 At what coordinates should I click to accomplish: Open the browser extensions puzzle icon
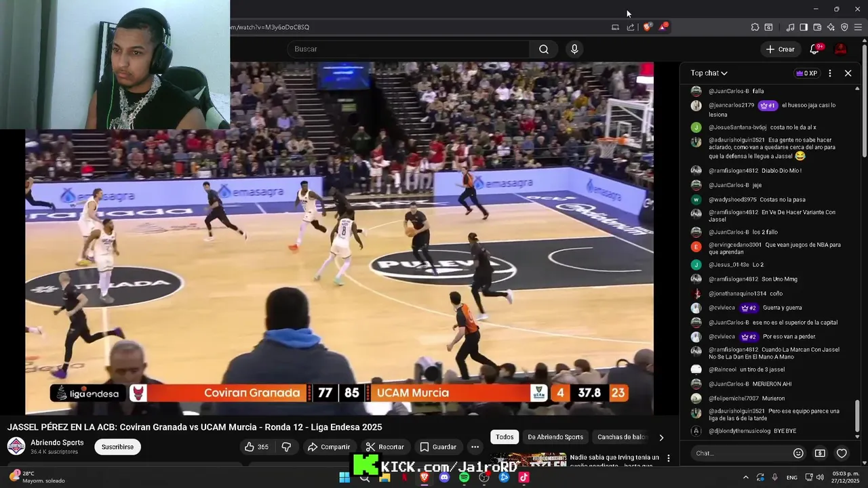click(x=755, y=27)
